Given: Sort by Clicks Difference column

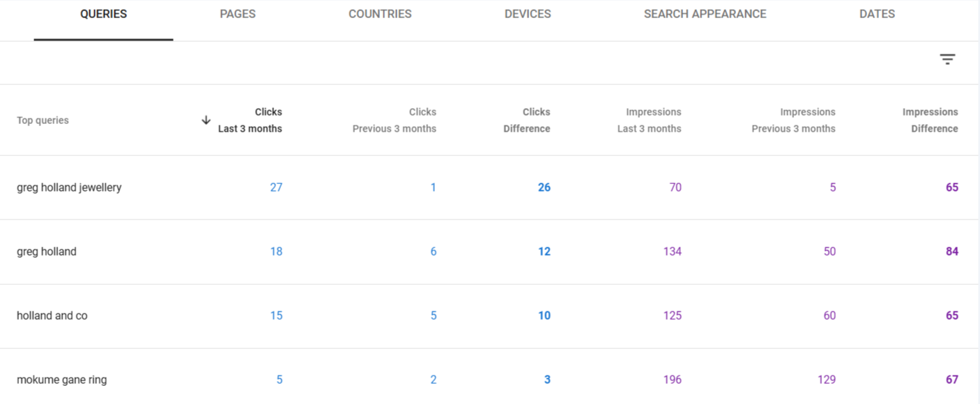Looking at the screenshot, I should point(527,120).
